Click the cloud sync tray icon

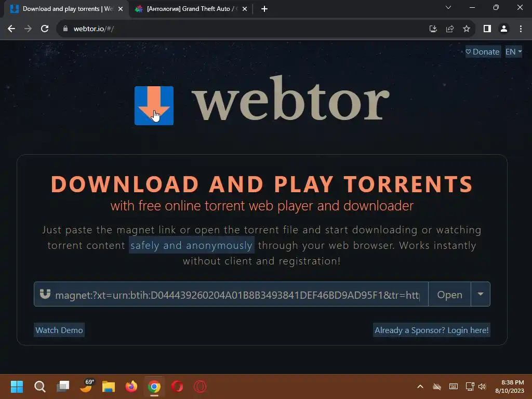click(x=437, y=387)
